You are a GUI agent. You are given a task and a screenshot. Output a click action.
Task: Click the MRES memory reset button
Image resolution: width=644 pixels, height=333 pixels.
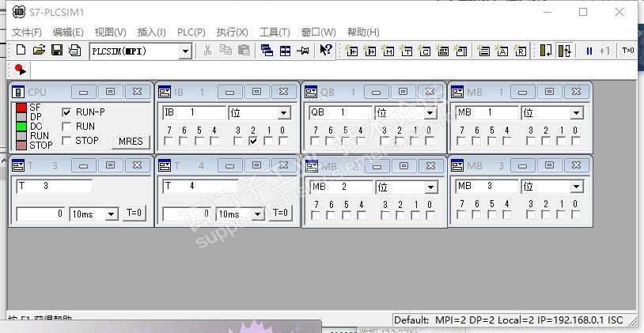point(131,142)
